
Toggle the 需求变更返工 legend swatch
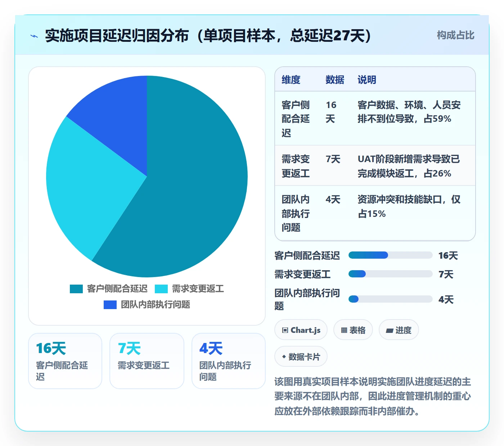pyautogui.click(x=161, y=289)
